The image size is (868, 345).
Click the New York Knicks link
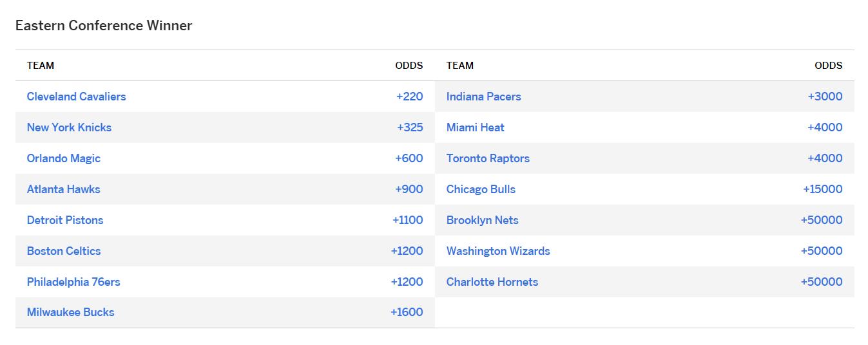click(69, 127)
